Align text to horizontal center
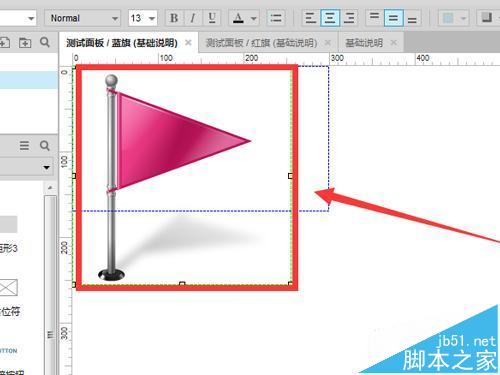The image size is (500, 375). click(330, 18)
